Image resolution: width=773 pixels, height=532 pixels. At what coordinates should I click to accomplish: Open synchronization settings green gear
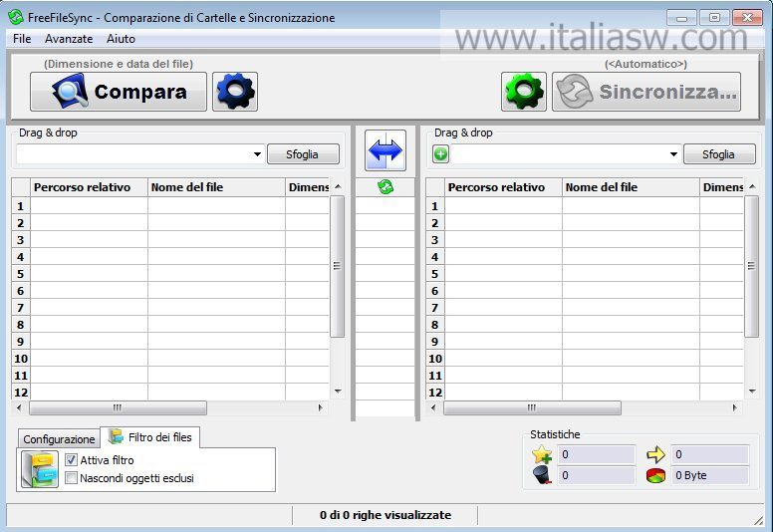pos(524,92)
